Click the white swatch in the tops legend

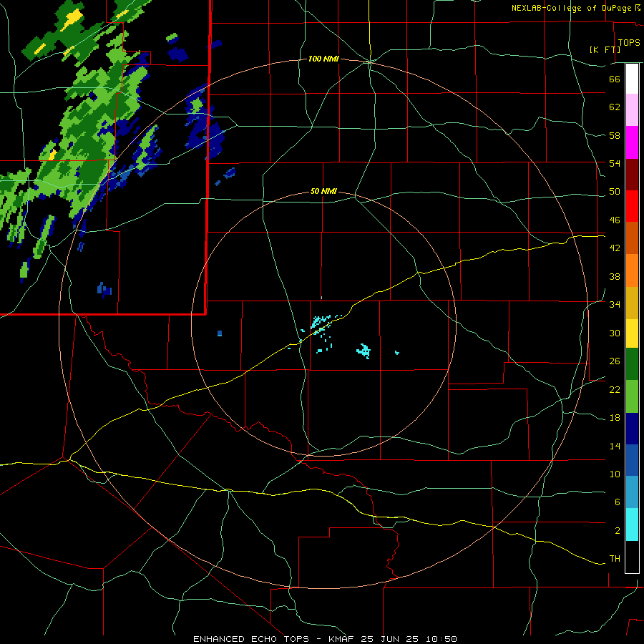632,79
